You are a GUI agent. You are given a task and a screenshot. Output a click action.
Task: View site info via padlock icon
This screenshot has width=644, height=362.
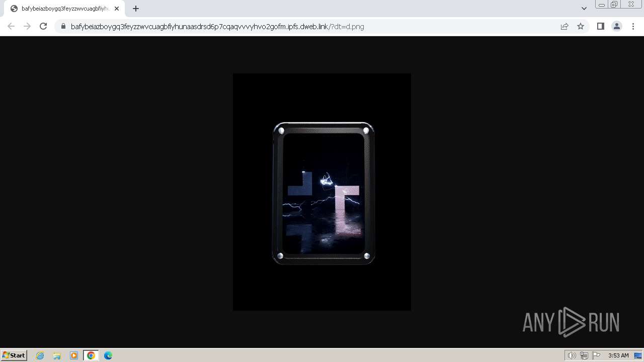[x=63, y=27]
